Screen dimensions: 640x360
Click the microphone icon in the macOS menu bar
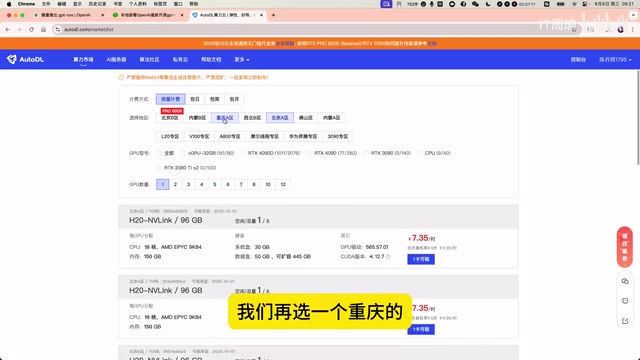[431, 4]
